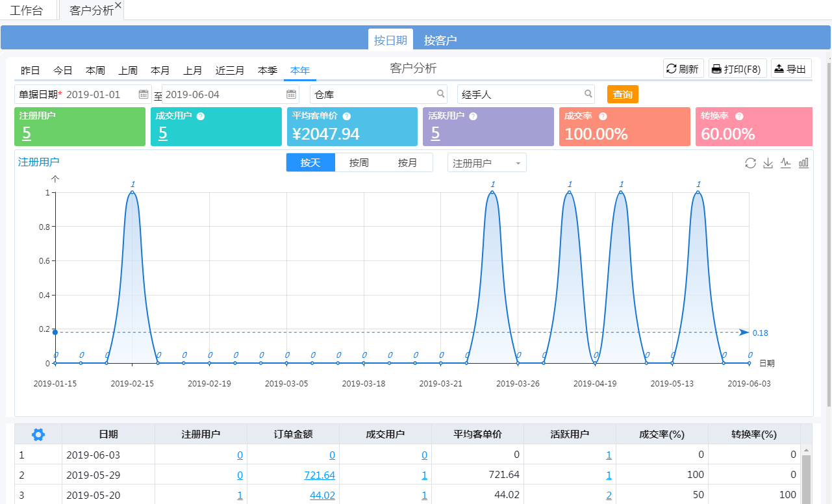
Task: Choose the 本年 date range
Action: [300, 70]
